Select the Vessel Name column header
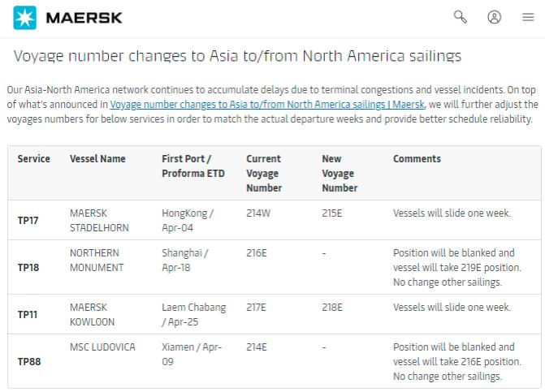The width and height of the screenshot is (545, 392). pyautogui.click(x=97, y=159)
